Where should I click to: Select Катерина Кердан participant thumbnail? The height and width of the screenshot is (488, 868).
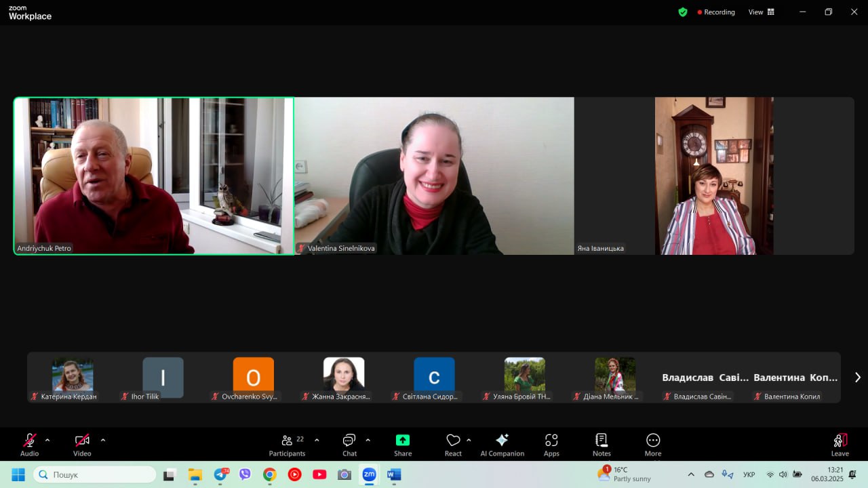point(73,378)
